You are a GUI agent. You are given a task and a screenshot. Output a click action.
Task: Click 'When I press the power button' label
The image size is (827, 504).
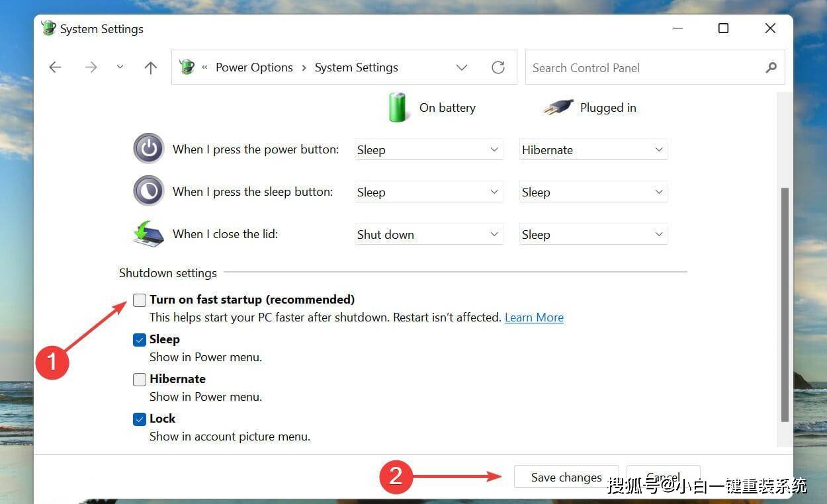coord(255,149)
